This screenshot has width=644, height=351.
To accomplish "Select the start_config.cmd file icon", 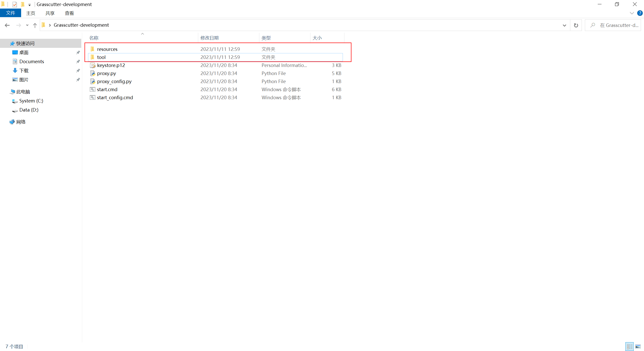I will coord(93,98).
